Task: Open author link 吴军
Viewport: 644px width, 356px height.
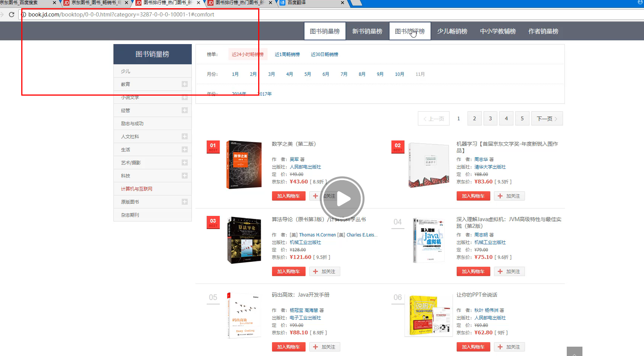Action: (x=294, y=160)
